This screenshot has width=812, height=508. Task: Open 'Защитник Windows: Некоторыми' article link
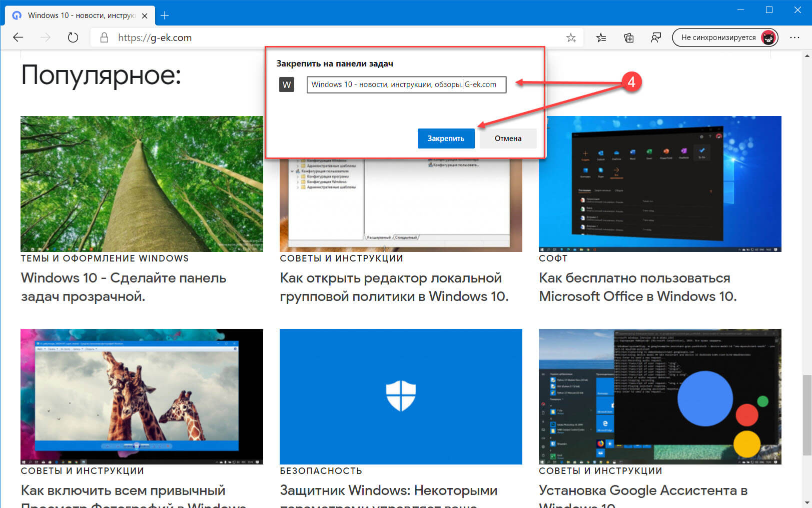389,495
